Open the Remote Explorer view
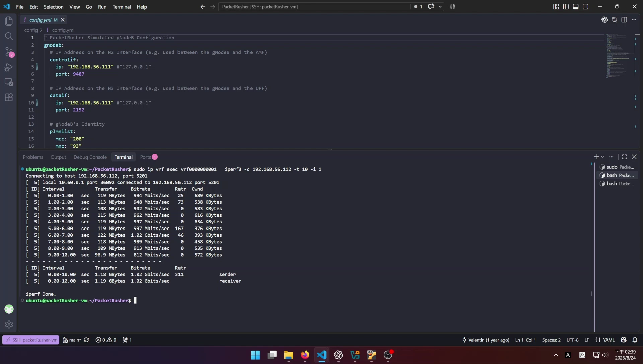The image size is (643, 364). point(9,82)
